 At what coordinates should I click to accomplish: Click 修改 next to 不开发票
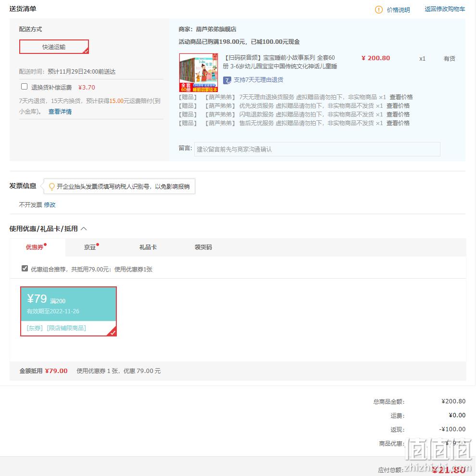(x=50, y=205)
